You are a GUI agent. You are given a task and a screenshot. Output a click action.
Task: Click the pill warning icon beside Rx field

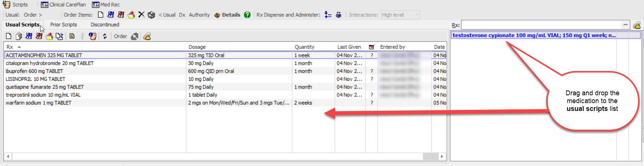point(637,25)
